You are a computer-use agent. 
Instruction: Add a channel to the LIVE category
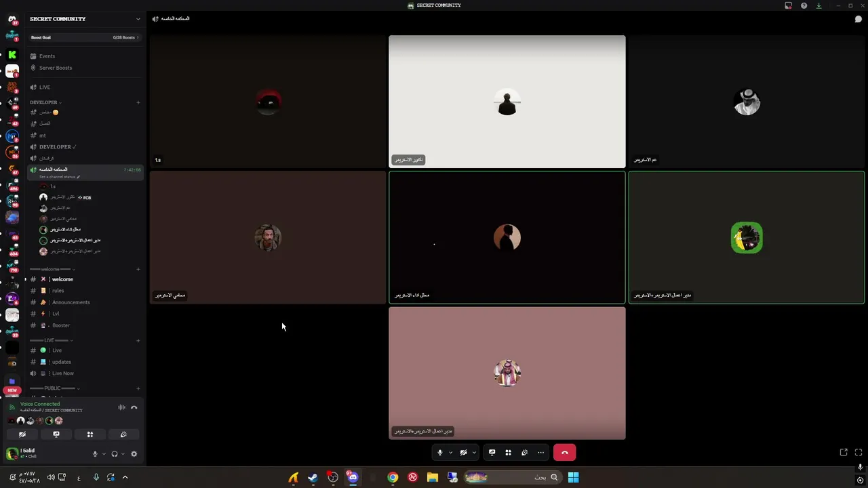(138, 340)
